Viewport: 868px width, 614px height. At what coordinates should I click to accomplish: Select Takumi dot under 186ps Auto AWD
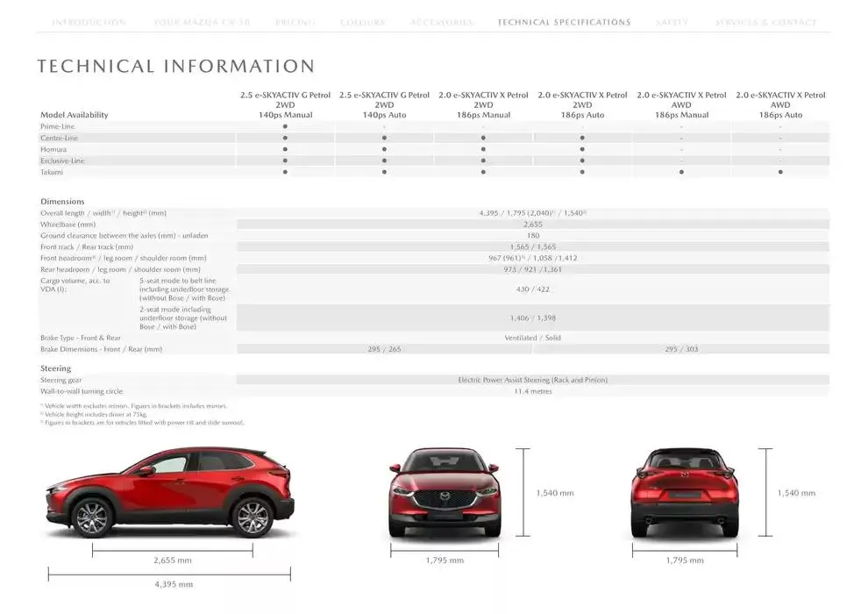coord(779,171)
